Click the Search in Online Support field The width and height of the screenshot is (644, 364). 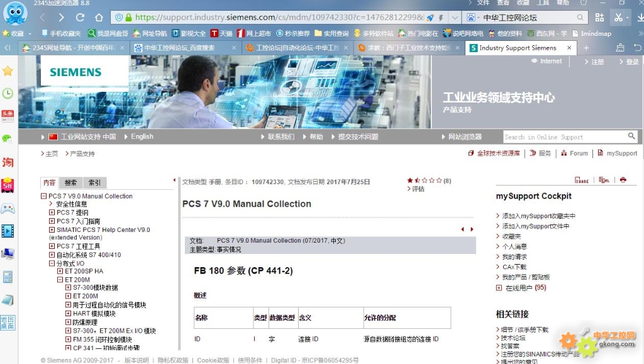tap(565, 136)
